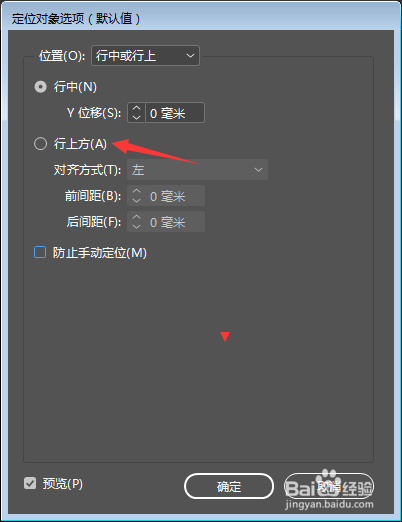This screenshot has height=522, width=402.
Task: Select the 行中(N) radio button
Action: click(x=40, y=87)
